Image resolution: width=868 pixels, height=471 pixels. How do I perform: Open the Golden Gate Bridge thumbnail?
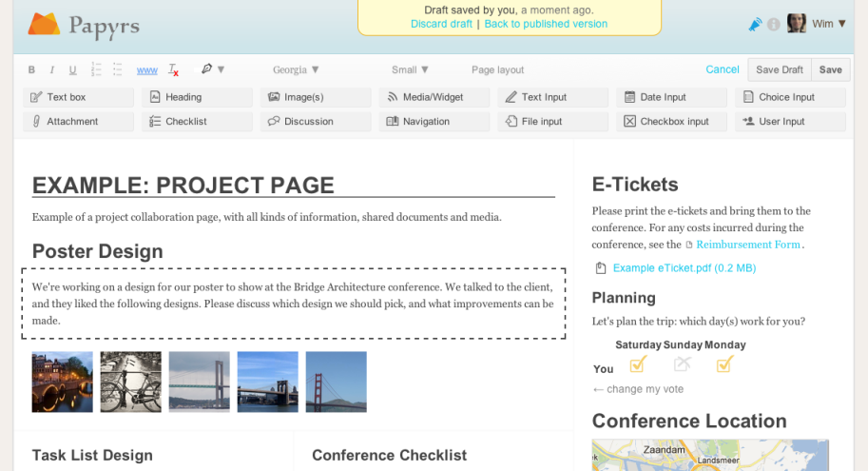[336, 382]
